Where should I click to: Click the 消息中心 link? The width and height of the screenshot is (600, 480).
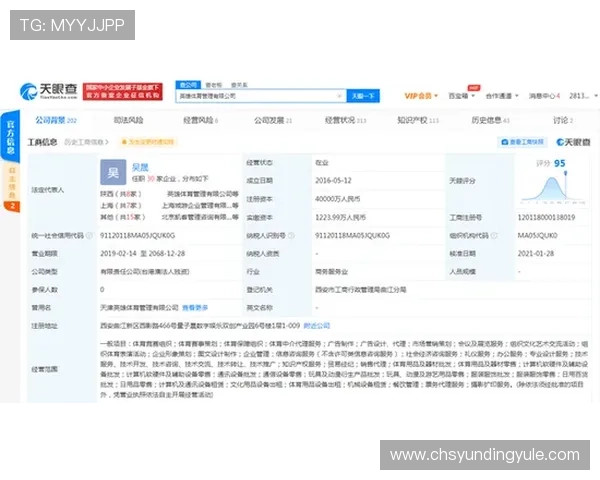click(x=544, y=96)
